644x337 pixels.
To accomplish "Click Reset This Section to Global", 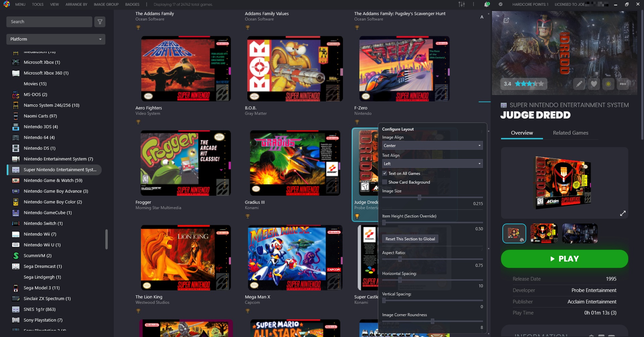I will coord(410,239).
